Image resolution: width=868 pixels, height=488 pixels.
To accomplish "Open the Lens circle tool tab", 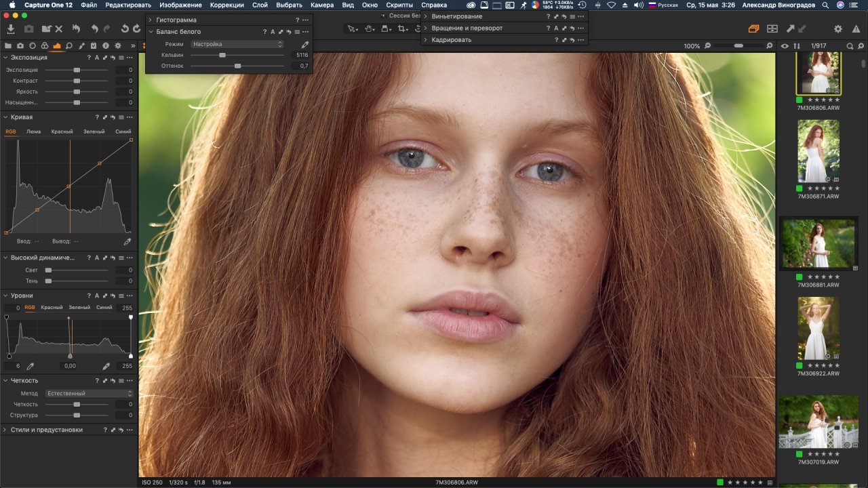I will pos(33,45).
